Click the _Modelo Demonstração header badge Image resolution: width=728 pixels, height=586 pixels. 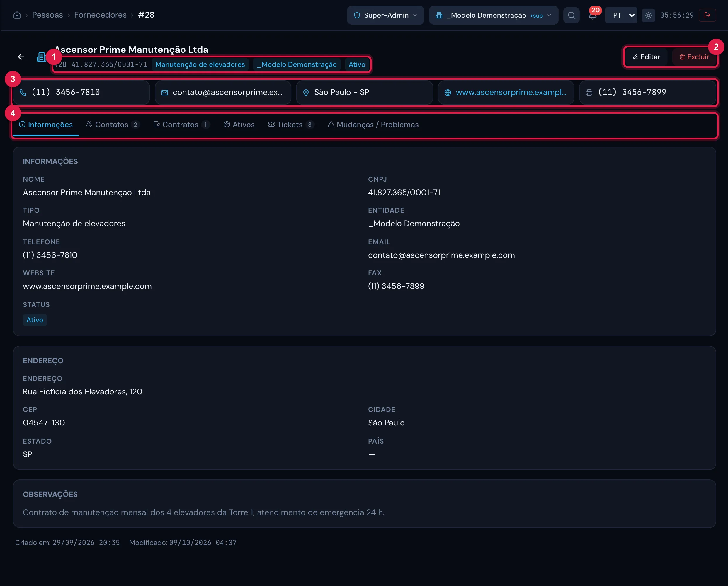coord(297,64)
